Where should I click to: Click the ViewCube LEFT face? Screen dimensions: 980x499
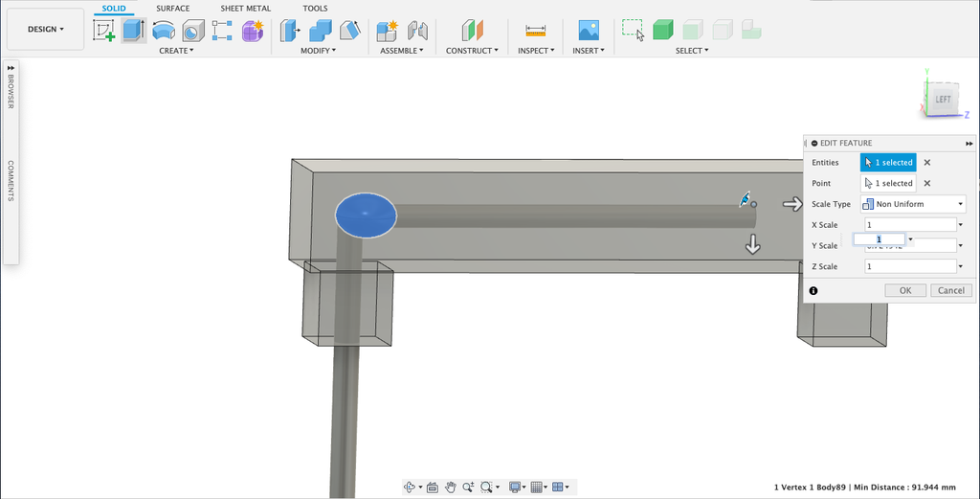(942, 99)
